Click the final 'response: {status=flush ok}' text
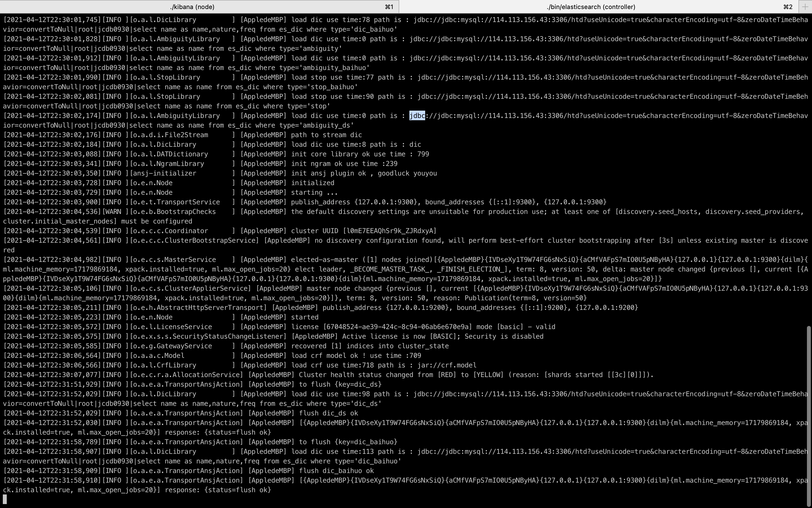Viewport: 812px width, 508px height. (218, 490)
